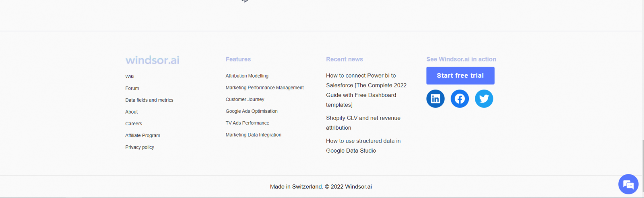Viewport: 644px width, 198px height.
Task: Open the Facebook social icon
Action: click(x=460, y=99)
